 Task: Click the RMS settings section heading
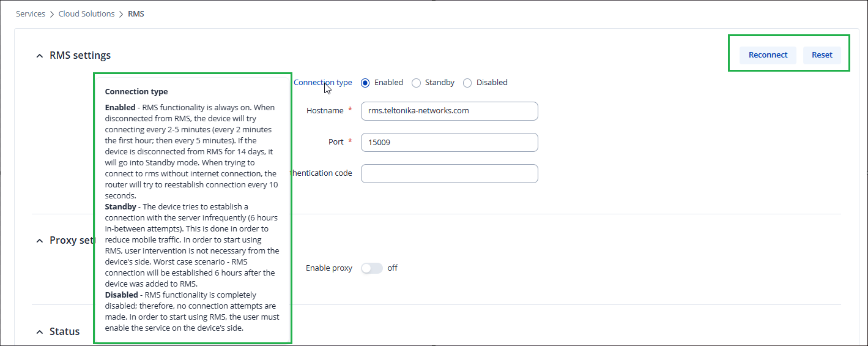(80, 56)
